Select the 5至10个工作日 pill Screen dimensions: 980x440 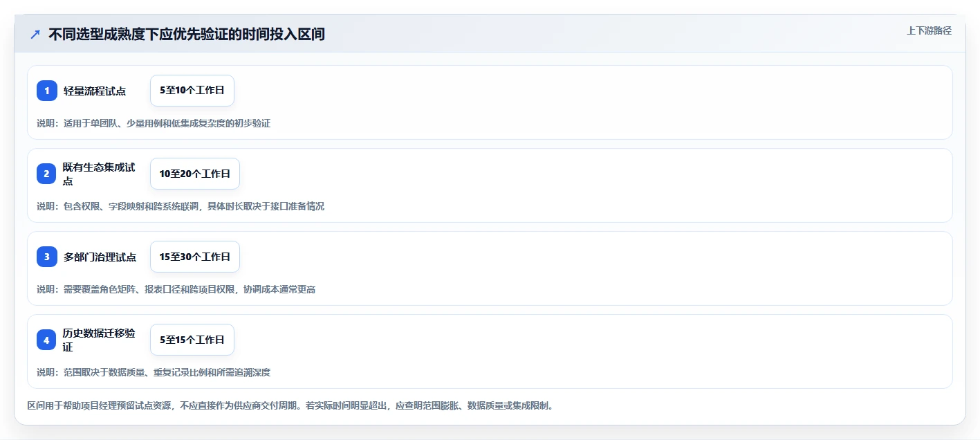192,91
